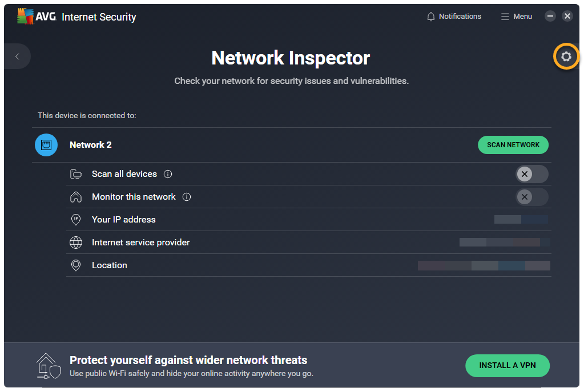Turn on Monitor this network toggle
584x392 pixels.
[x=531, y=197]
